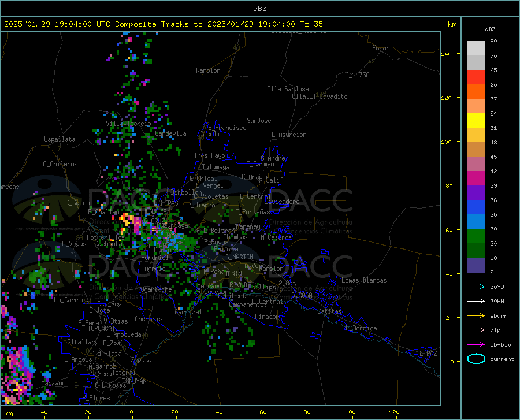Click the Ramblon label near top
This screenshot has height=420, width=520.
[208, 70]
